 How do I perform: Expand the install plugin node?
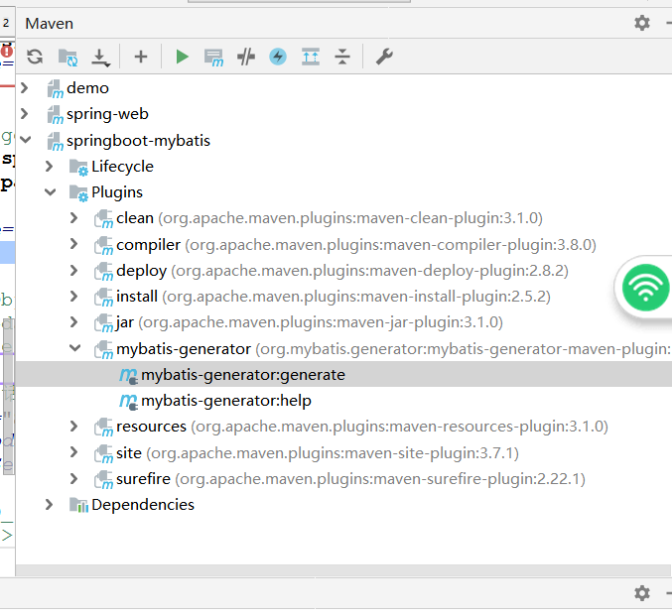coord(74,296)
